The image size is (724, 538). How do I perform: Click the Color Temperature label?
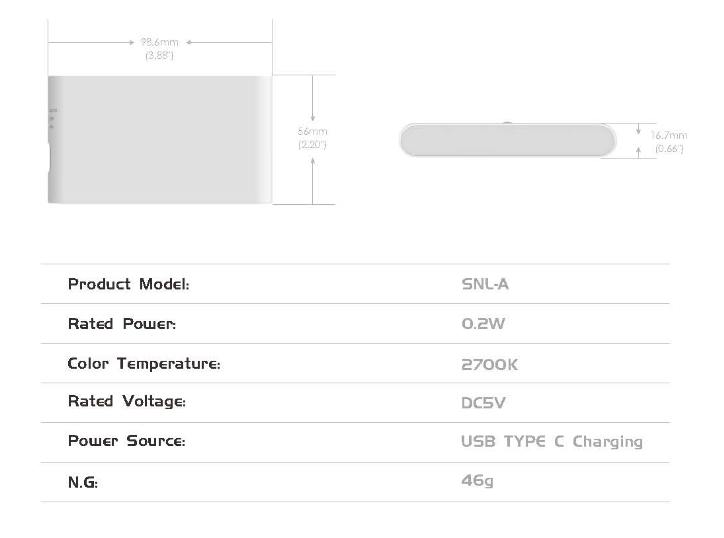coord(144,363)
